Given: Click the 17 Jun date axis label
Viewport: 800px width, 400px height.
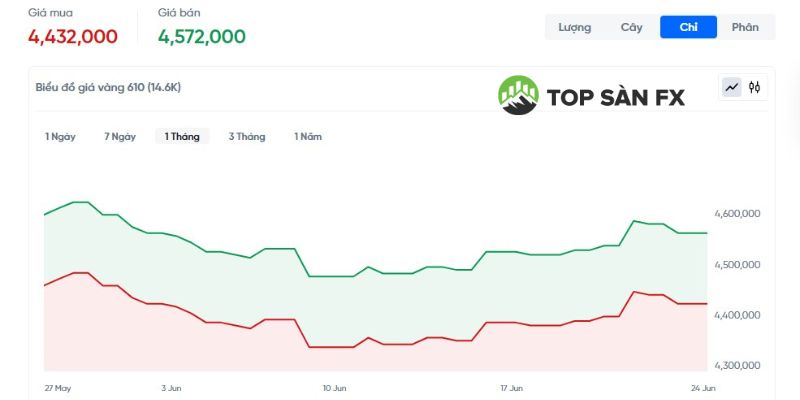Looking at the screenshot, I should pos(511,386).
